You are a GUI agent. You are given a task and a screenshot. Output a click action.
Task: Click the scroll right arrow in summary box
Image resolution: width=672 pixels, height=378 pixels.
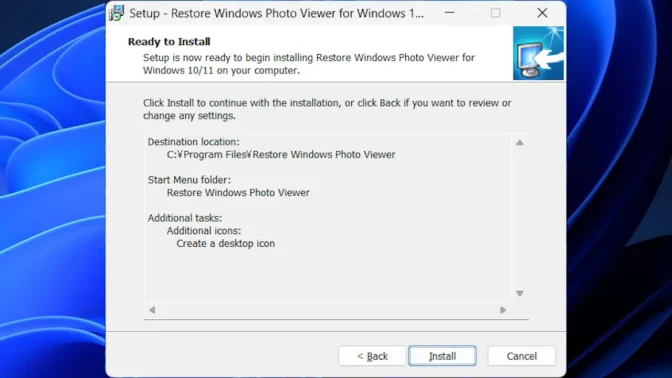pyautogui.click(x=503, y=310)
